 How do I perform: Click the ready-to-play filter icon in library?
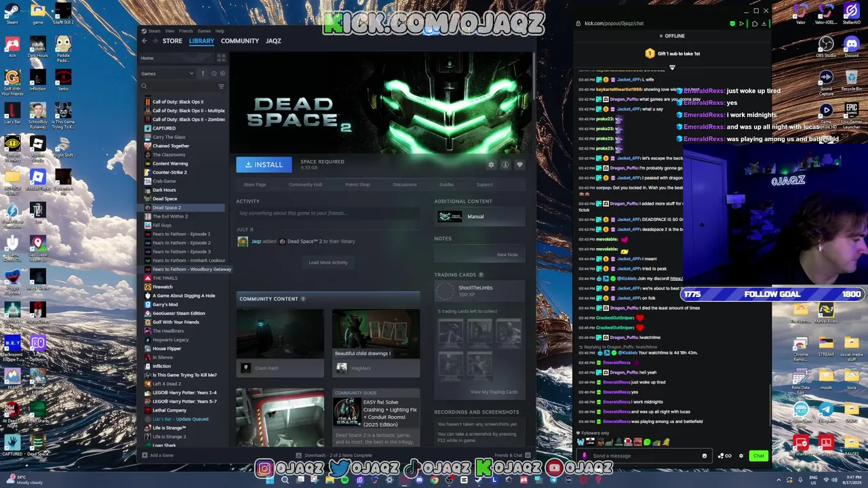[222, 73]
